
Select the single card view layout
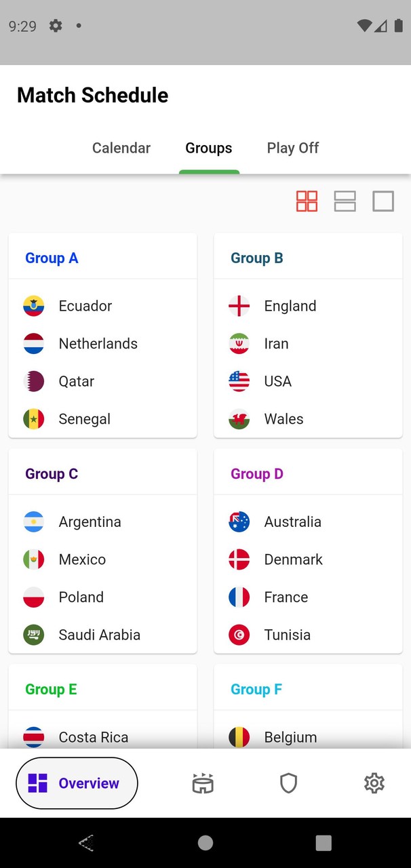pyautogui.click(x=383, y=201)
